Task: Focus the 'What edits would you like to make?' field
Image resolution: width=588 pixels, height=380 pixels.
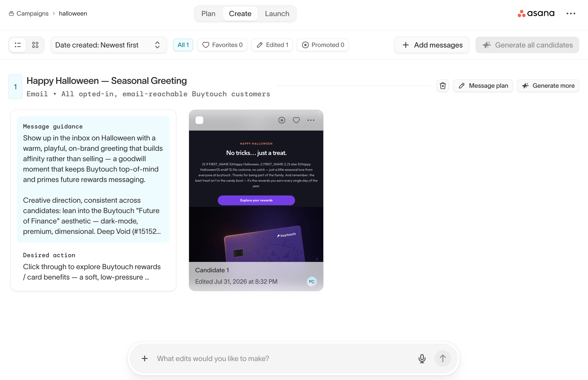Action: pos(283,358)
